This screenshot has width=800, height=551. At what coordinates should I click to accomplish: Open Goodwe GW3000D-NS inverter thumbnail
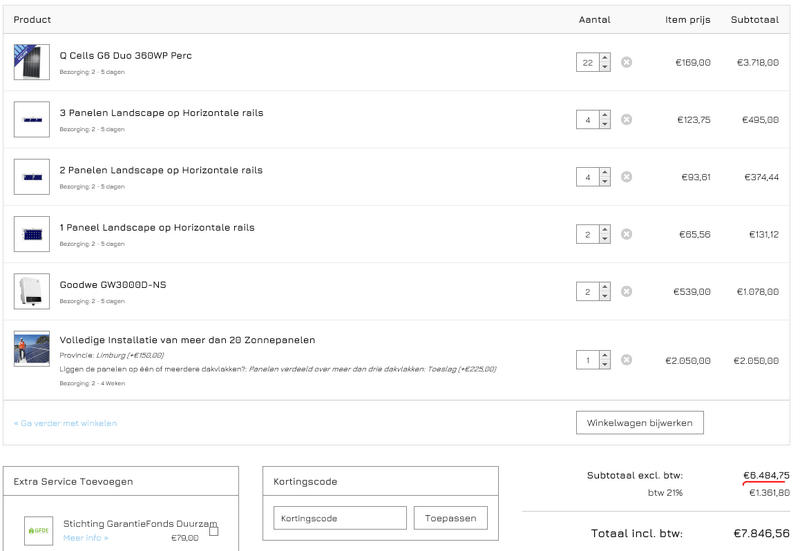(32, 291)
